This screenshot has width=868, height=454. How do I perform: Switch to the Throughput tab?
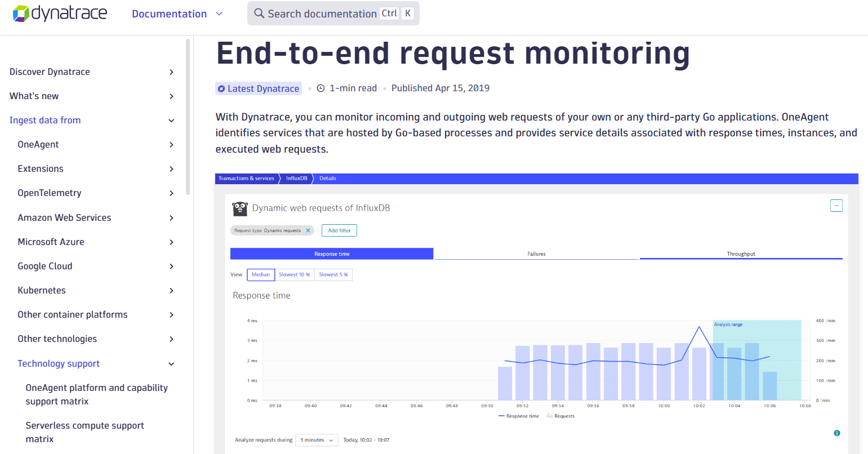pyautogui.click(x=741, y=253)
